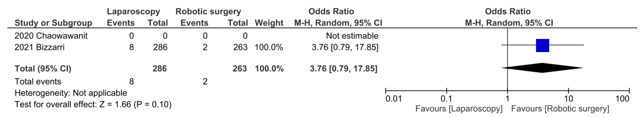644x118 pixels.
Task: Click the 'Total (95% CI)' row label
Action: click(x=43, y=69)
